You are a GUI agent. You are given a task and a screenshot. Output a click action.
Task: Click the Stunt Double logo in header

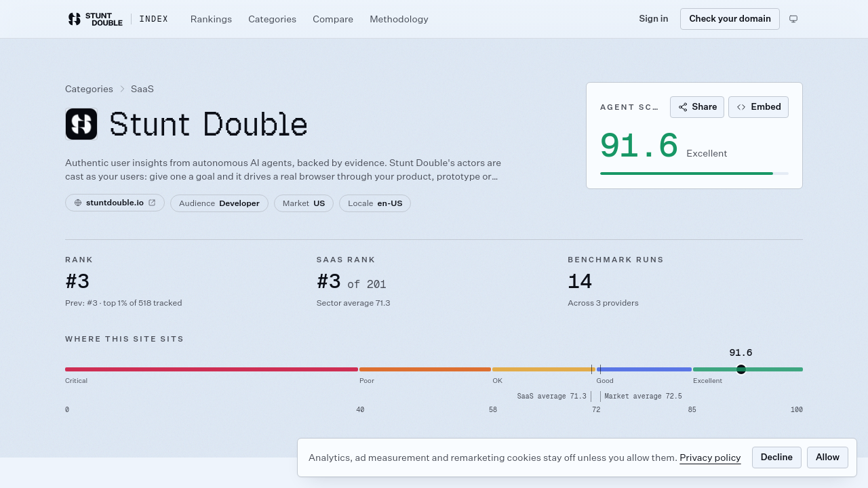click(95, 19)
